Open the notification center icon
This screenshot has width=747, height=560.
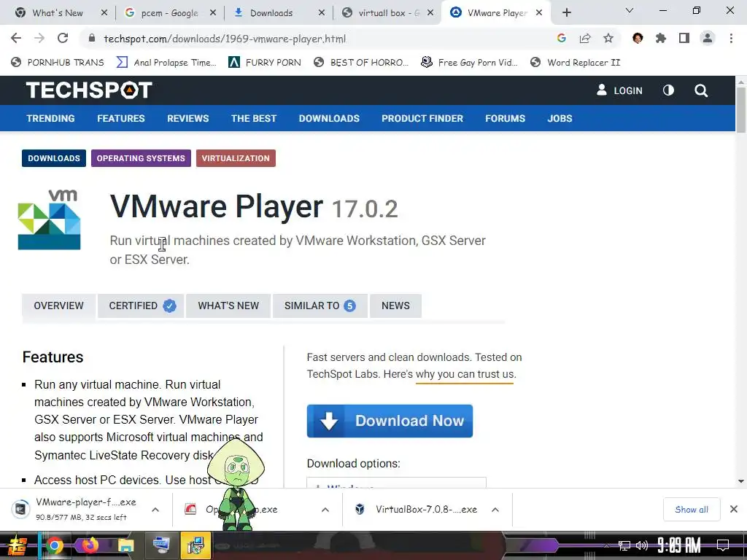pyautogui.click(x=723, y=545)
